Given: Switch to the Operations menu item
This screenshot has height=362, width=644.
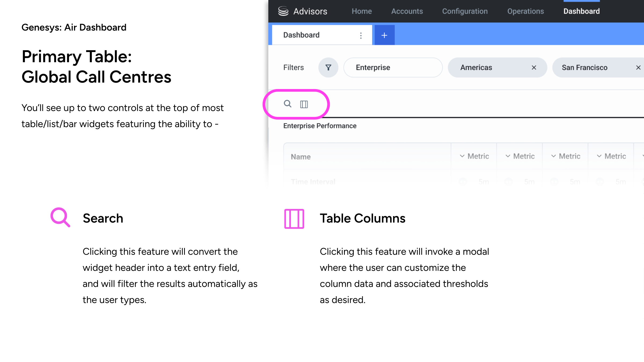Looking at the screenshot, I should pyautogui.click(x=525, y=11).
